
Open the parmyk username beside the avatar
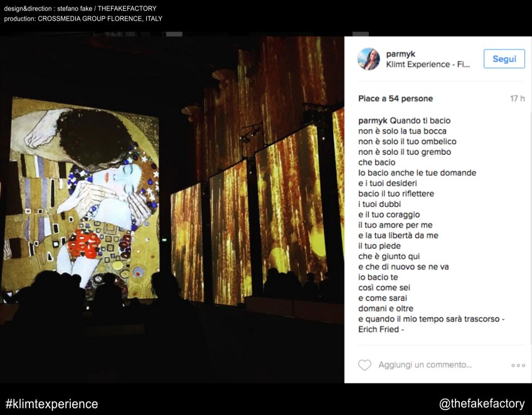click(x=400, y=54)
